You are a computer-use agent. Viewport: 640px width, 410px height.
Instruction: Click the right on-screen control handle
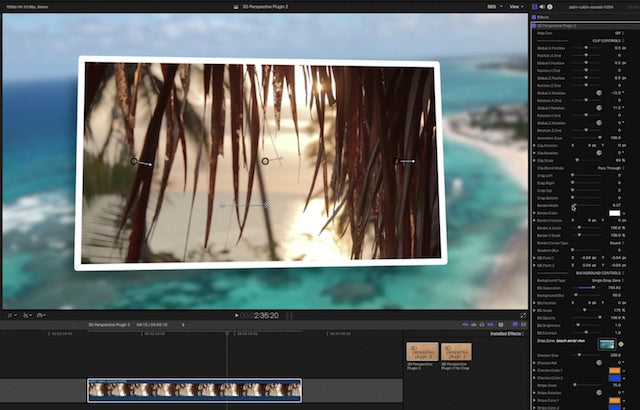coord(398,160)
